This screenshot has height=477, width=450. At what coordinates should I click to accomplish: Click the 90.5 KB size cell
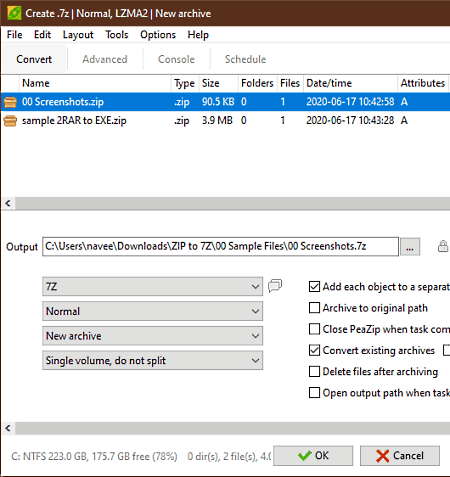[x=218, y=102]
